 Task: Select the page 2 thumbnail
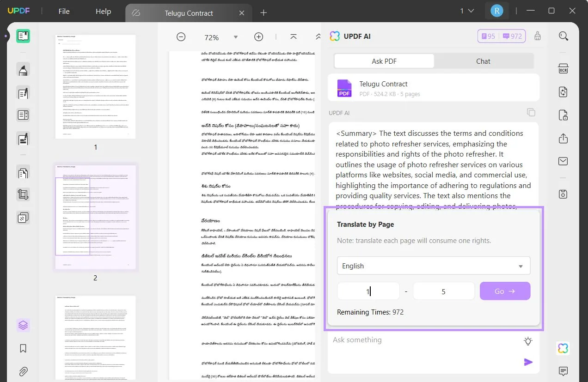click(96, 217)
